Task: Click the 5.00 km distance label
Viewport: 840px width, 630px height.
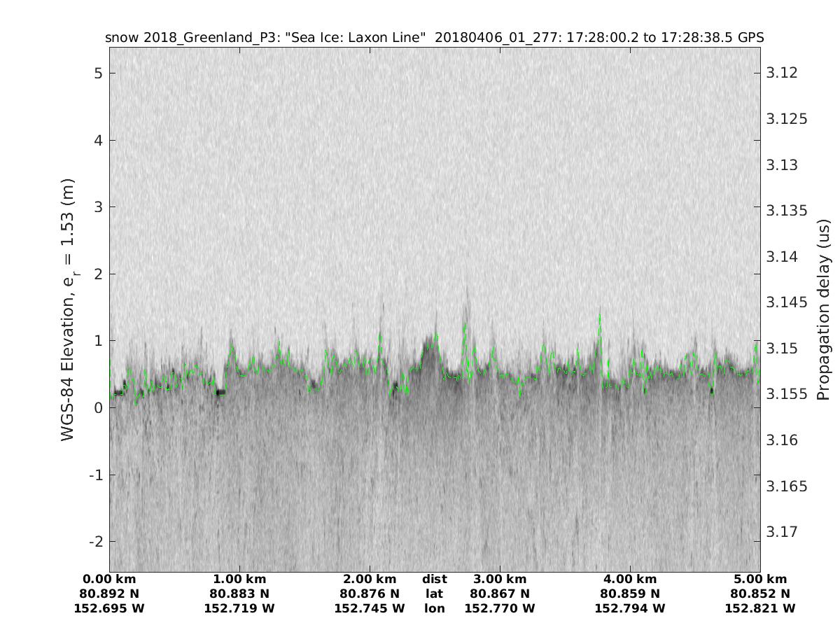Action: click(x=760, y=579)
